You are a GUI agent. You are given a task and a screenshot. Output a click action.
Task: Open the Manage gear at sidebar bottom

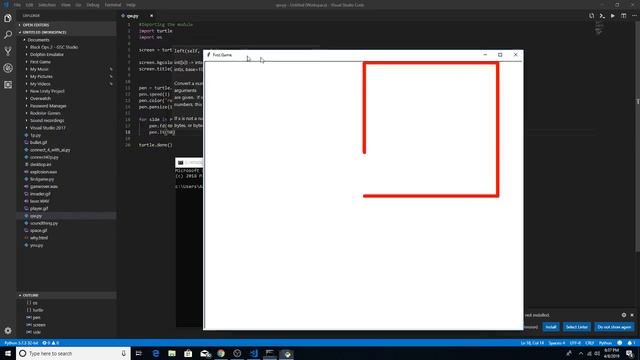tap(8, 330)
